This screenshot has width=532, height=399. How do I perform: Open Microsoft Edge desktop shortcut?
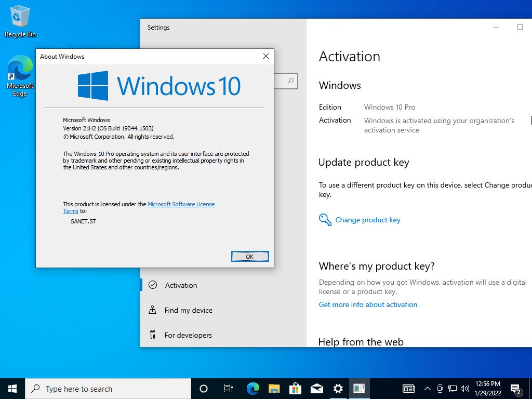[20, 76]
